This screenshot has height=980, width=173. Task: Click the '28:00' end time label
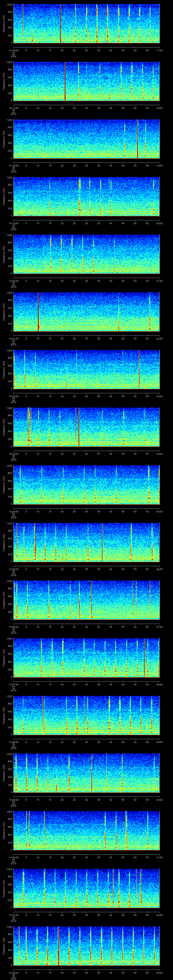pos(159,684)
